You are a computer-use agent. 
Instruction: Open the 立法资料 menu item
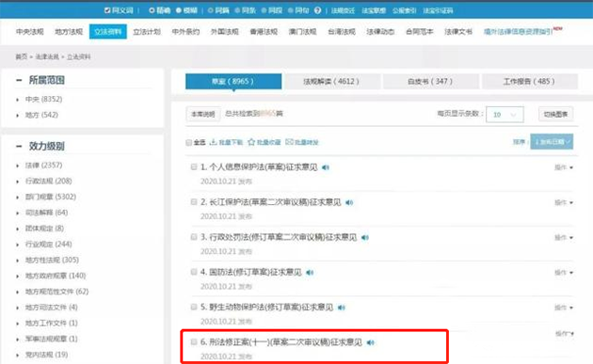coord(108,32)
